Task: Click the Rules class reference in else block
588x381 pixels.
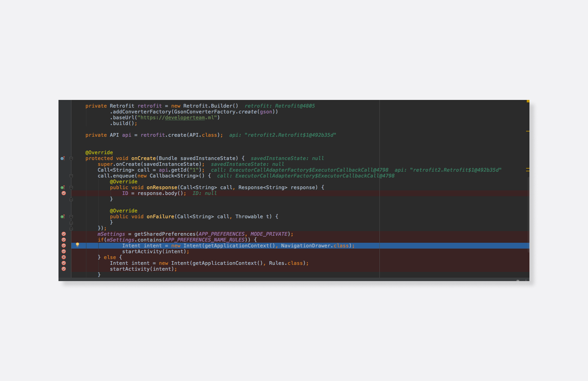Action: tap(276, 263)
